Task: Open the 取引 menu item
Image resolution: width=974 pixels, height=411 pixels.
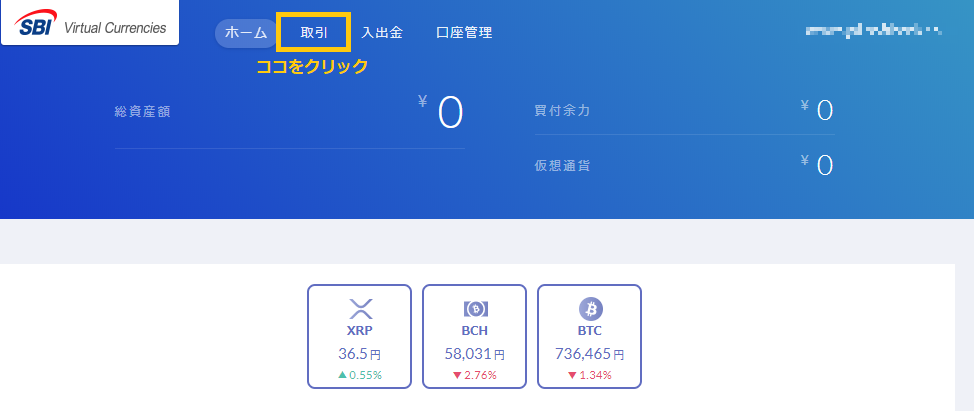Action: [314, 32]
